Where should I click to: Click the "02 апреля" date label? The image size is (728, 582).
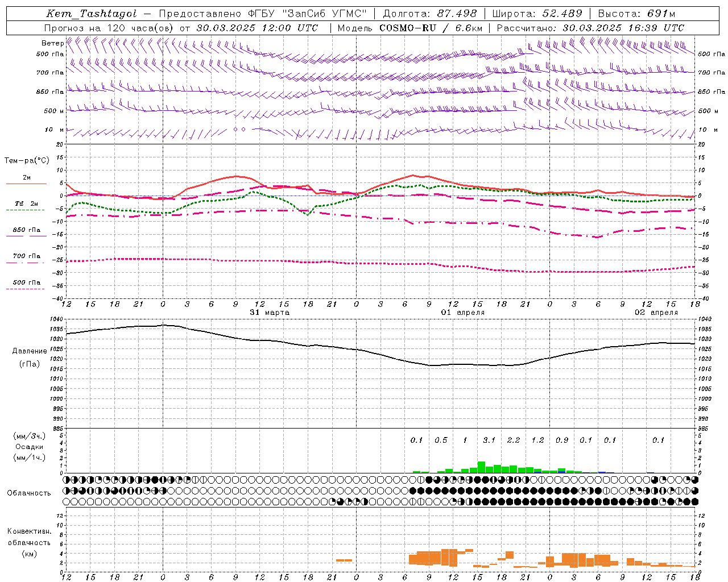coord(656,313)
